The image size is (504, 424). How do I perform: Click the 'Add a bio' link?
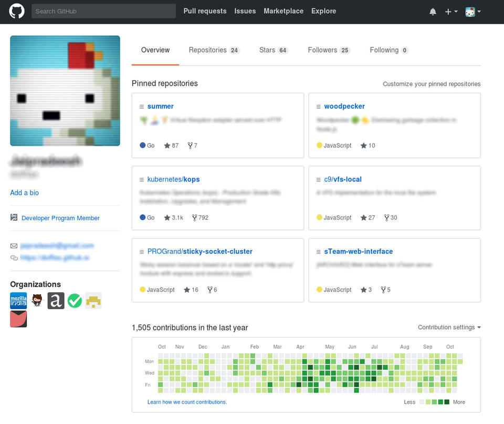coord(24,193)
